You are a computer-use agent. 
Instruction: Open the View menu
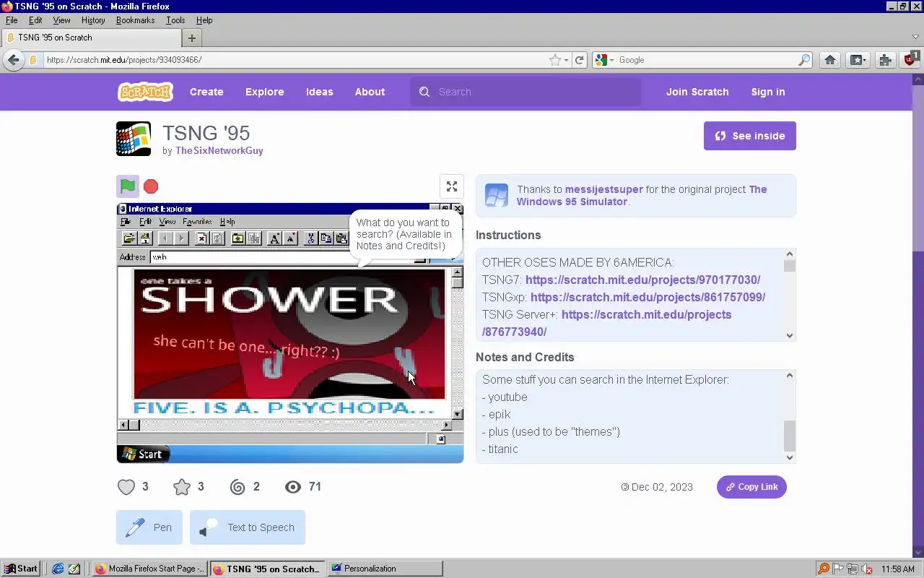(x=61, y=20)
